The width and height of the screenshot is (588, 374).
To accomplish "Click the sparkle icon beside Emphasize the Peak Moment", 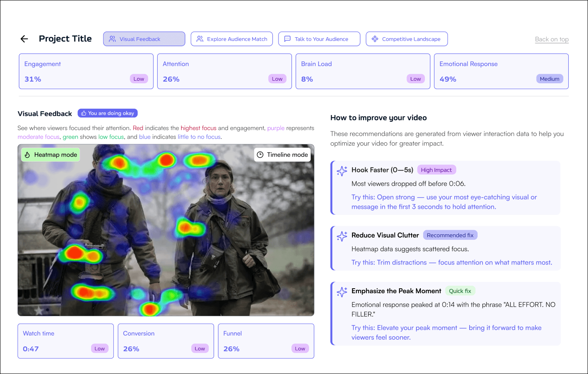I will pos(342,292).
